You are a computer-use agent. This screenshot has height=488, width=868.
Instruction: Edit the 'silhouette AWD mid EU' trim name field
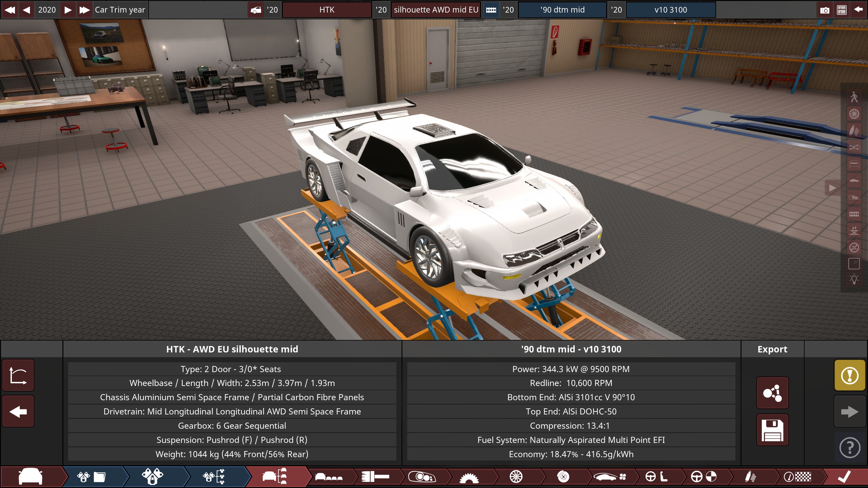coord(436,9)
